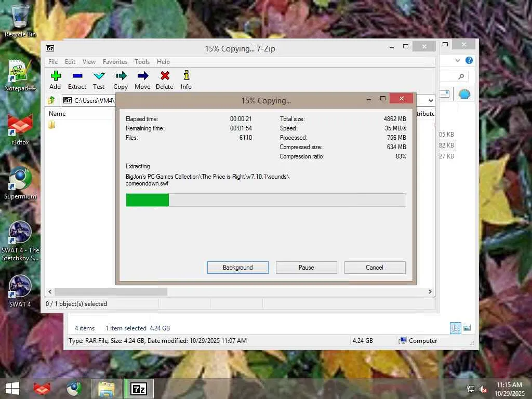Open the View menu
Screen dimensions: 532x399
(89, 62)
